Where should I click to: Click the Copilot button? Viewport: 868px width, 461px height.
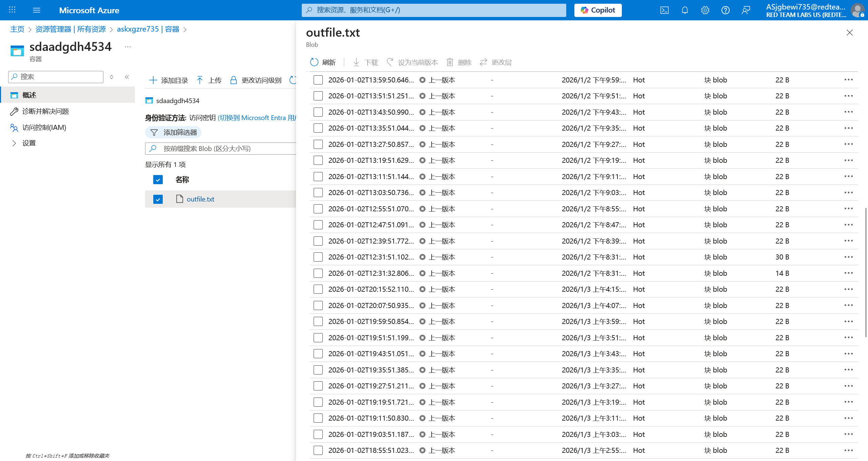pyautogui.click(x=598, y=10)
